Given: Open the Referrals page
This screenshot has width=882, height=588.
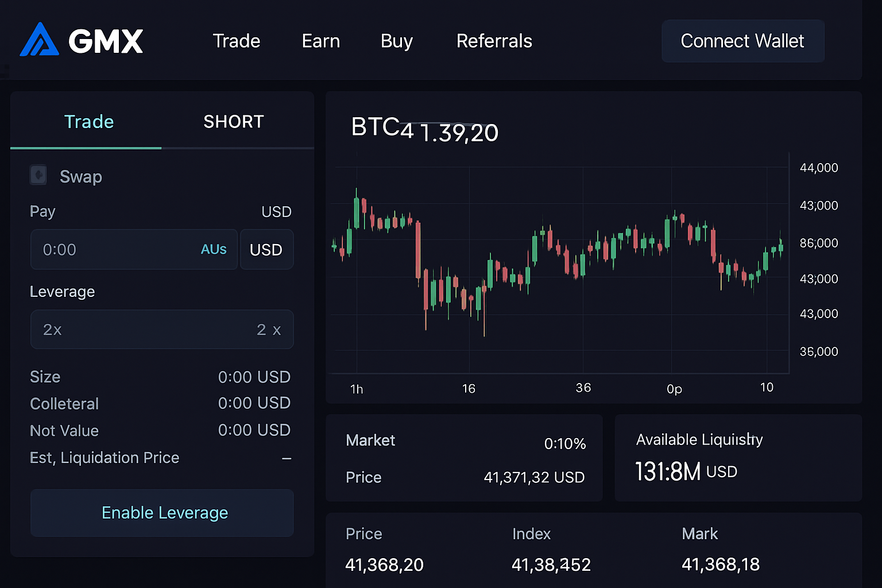Looking at the screenshot, I should pos(494,41).
